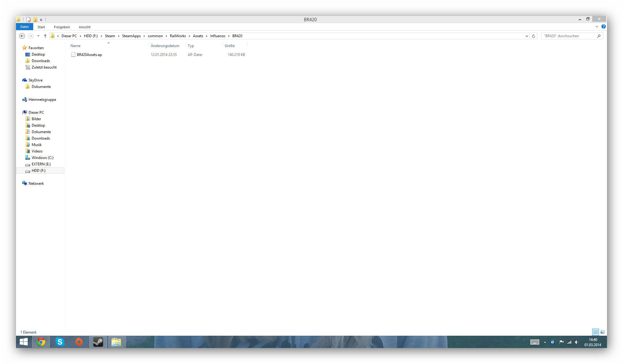Click the Properties quick access icon
The width and height of the screenshot is (623, 364).
click(29, 20)
